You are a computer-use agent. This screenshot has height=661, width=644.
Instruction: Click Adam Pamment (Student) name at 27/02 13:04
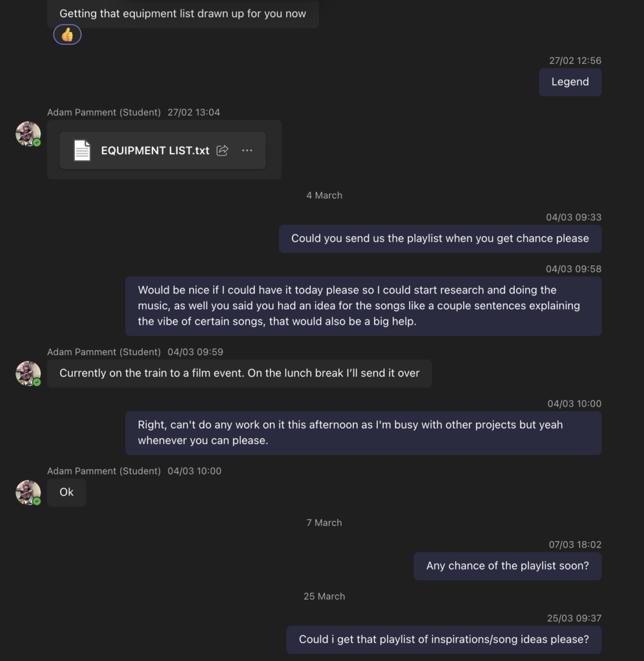click(104, 112)
